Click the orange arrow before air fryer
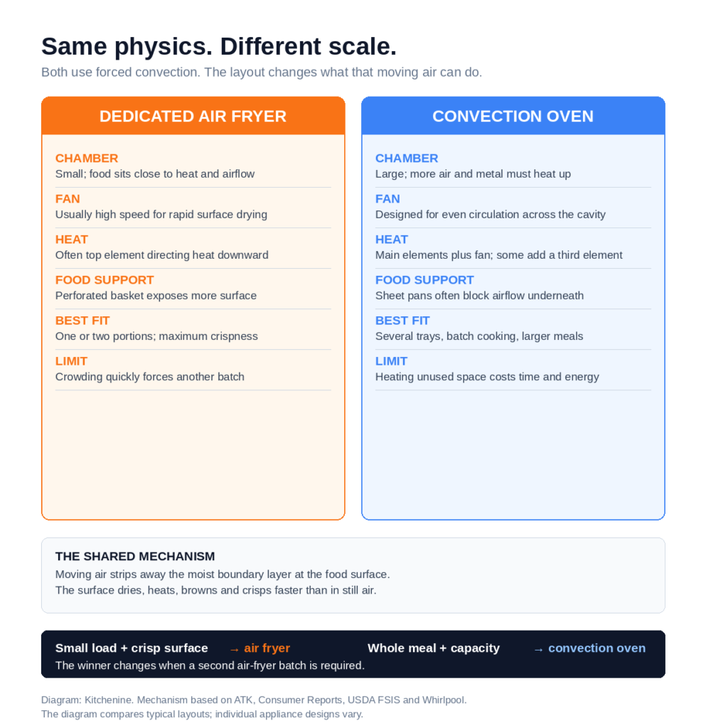706x728 pixels. pyautogui.click(x=235, y=650)
